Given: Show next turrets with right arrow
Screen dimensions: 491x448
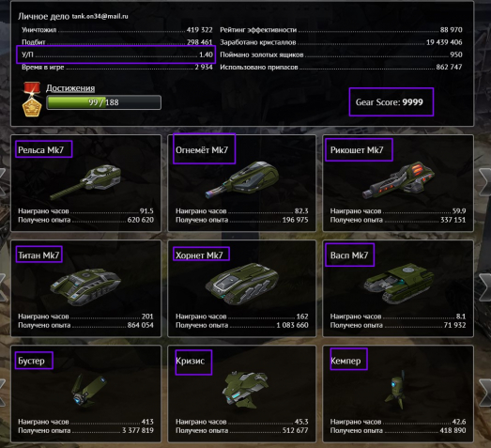Looking at the screenshot, I should 485,182.
